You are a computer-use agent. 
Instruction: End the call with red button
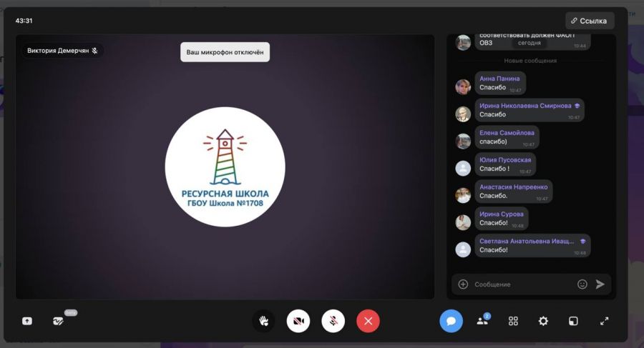pos(368,321)
